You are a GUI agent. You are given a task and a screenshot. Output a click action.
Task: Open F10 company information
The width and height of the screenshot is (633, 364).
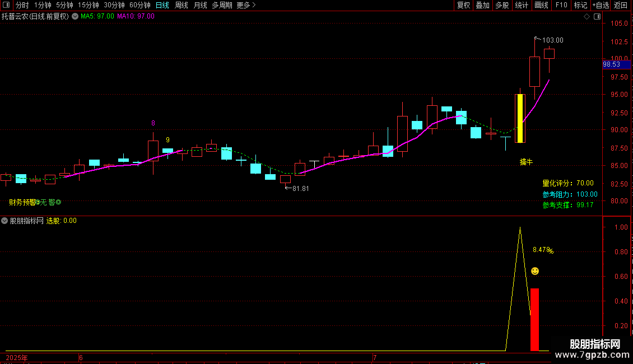(561, 5)
